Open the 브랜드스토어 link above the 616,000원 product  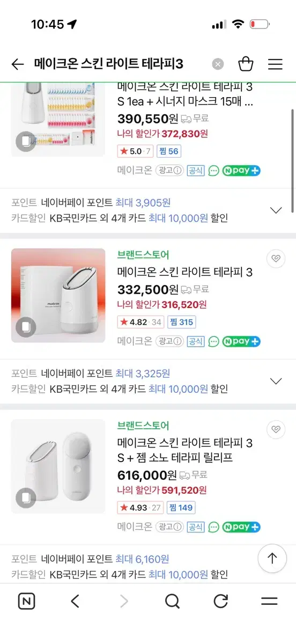click(143, 426)
